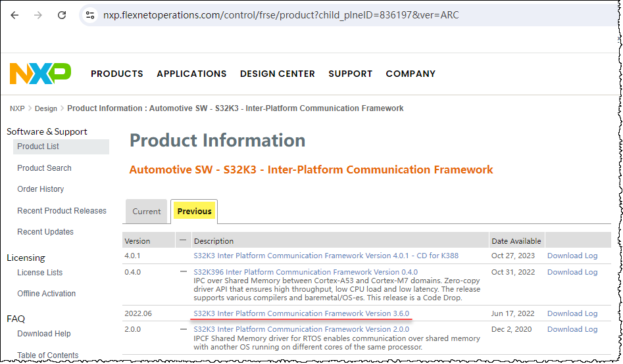
Task: Open Framework Version 2.0.0 link
Action: point(301,329)
